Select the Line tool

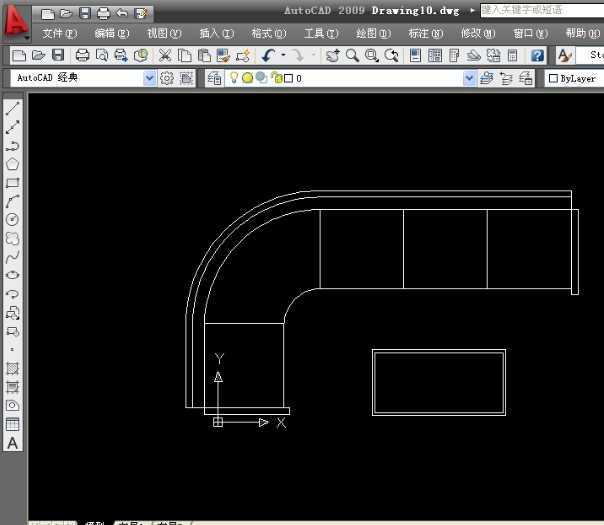pyautogui.click(x=12, y=108)
